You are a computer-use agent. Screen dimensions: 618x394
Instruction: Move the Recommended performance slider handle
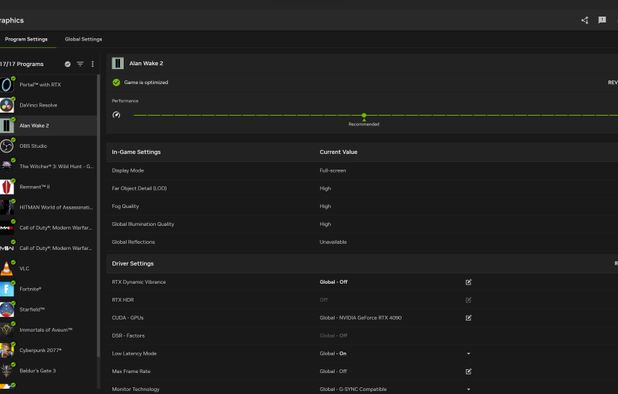364,115
